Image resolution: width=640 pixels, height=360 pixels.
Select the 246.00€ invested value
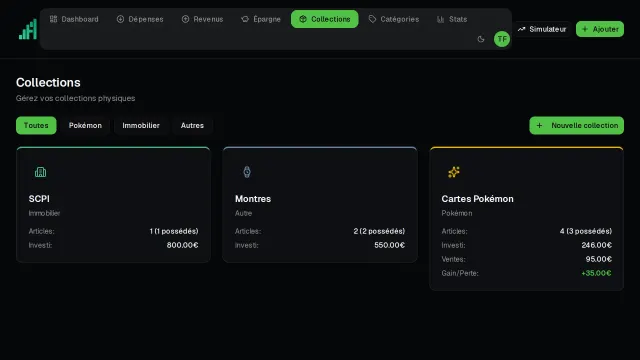(x=596, y=245)
